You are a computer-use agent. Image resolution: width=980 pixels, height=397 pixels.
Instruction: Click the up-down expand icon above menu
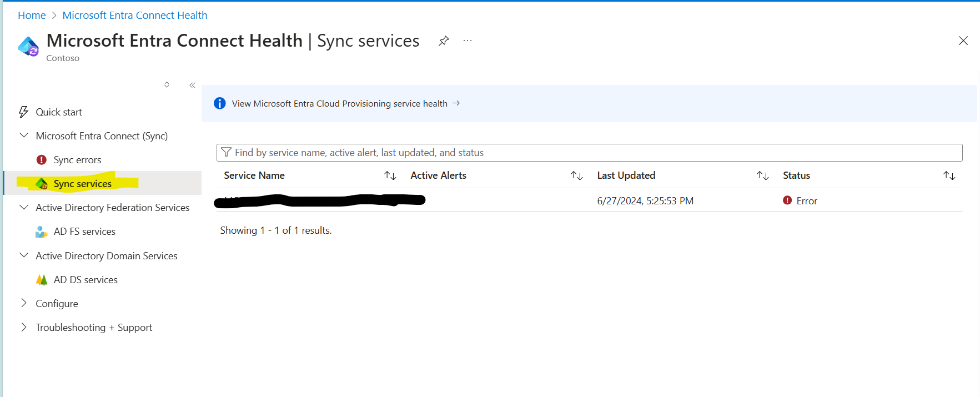pos(167,85)
